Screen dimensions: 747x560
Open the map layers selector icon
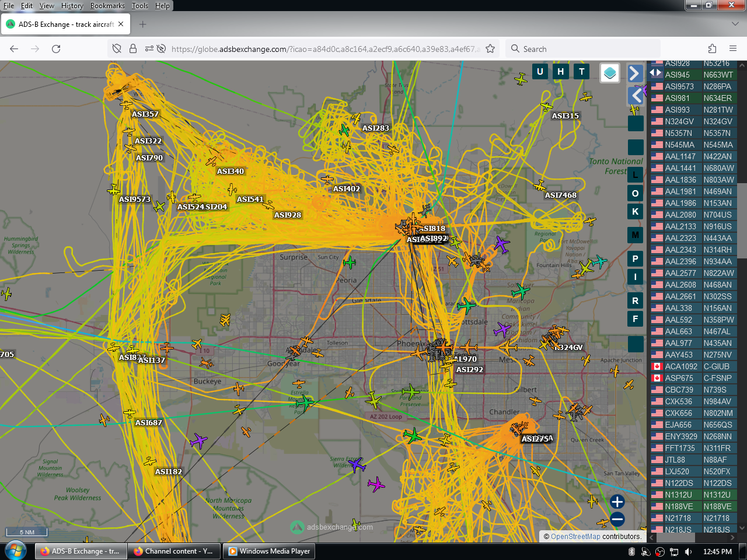610,73
